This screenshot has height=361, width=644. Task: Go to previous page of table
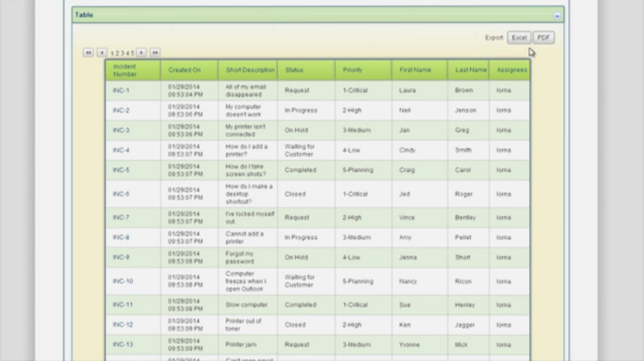click(102, 53)
